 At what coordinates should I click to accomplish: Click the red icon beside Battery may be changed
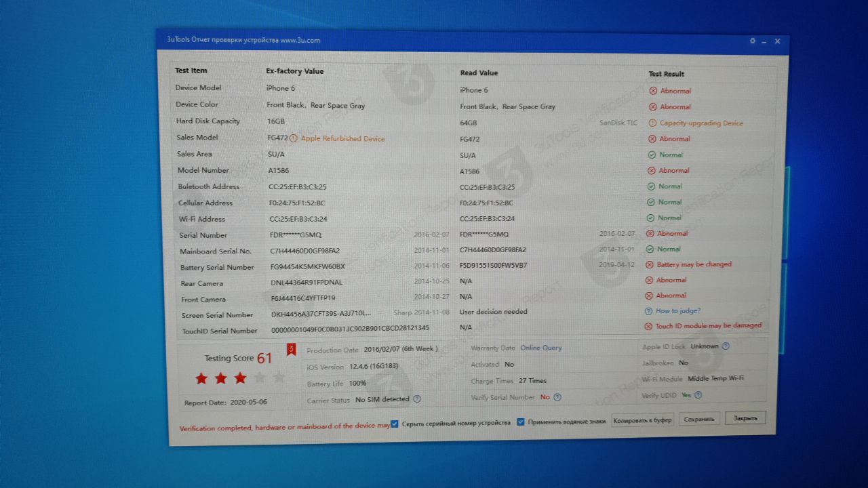[650, 265]
